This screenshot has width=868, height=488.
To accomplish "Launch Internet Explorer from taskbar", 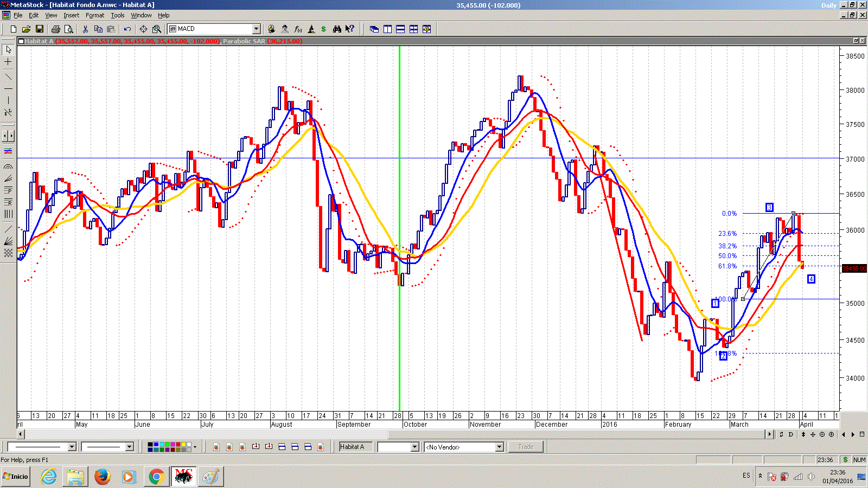I will click(49, 477).
